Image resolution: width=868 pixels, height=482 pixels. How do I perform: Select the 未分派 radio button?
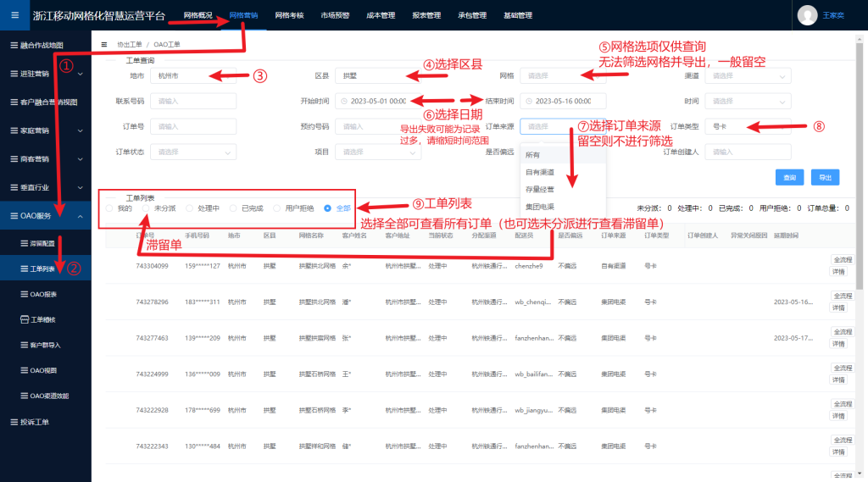pyautogui.click(x=146, y=208)
